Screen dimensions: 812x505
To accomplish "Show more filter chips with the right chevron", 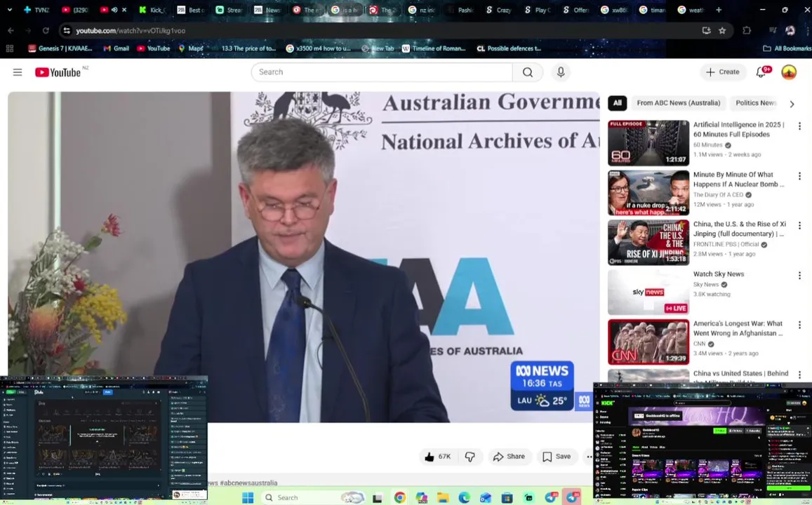I will tap(791, 104).
